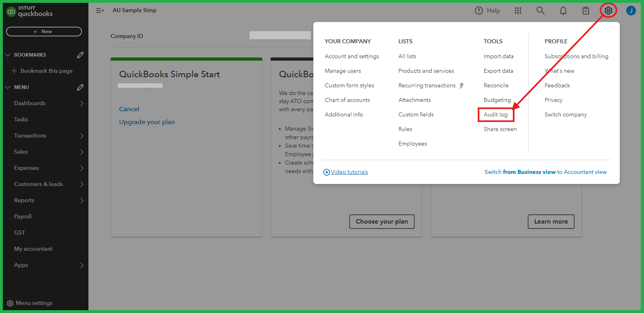Select Switch company
The image size is (644, 313).
[x=566, y=114]
